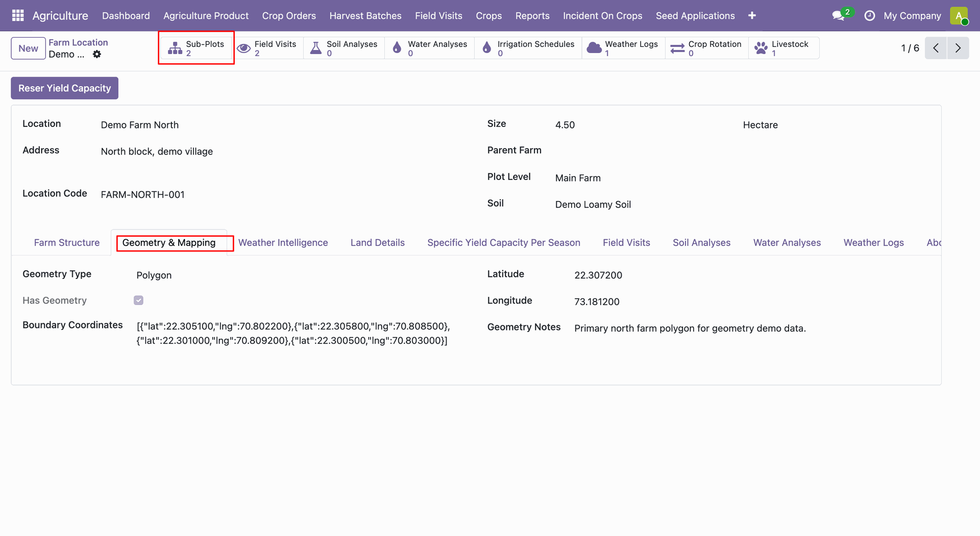
Task: Go to next record arrow
Action: 958,48
